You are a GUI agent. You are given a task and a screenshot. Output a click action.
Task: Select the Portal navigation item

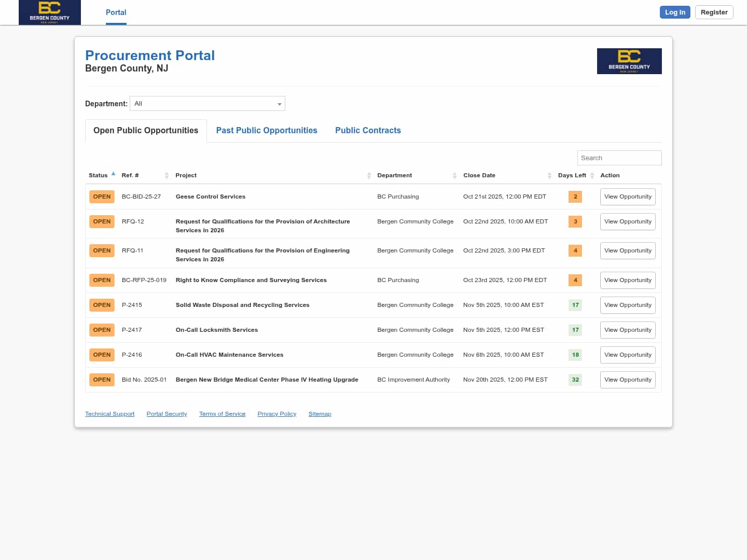tap(116, 12)
